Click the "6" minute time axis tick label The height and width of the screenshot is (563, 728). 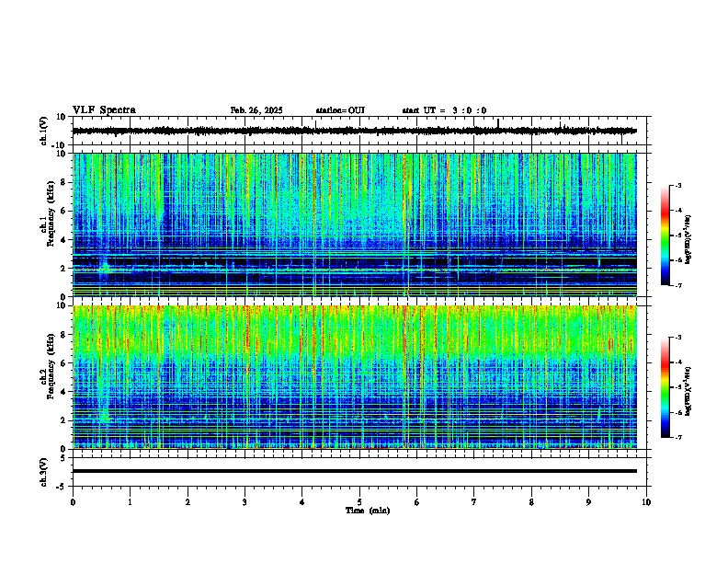417,502
